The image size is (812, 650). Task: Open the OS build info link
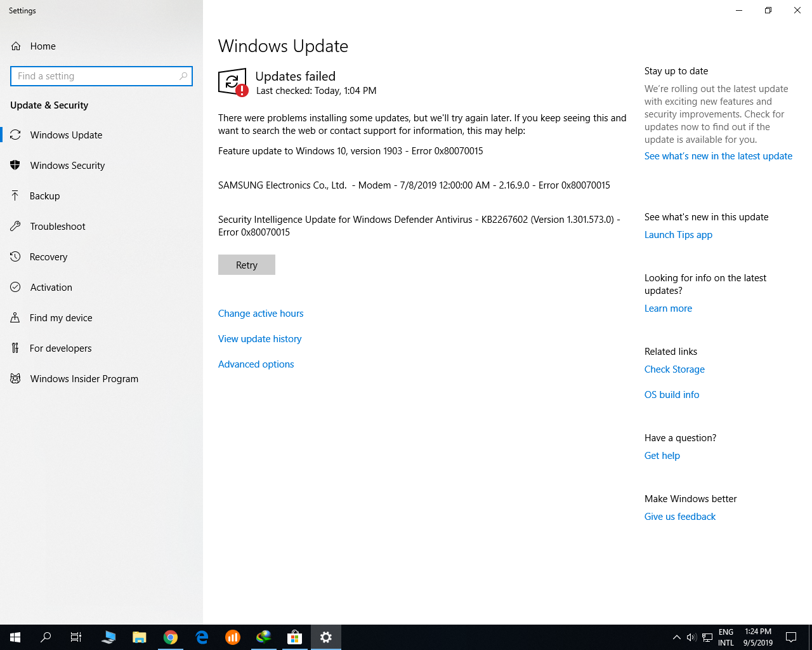point(672,395)
